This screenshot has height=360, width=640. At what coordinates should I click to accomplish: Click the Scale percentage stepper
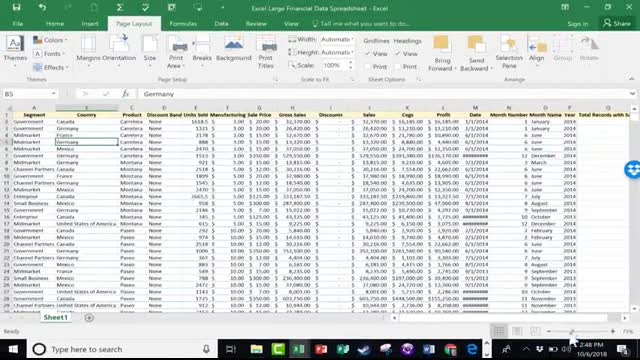click(x=350, y=65)
